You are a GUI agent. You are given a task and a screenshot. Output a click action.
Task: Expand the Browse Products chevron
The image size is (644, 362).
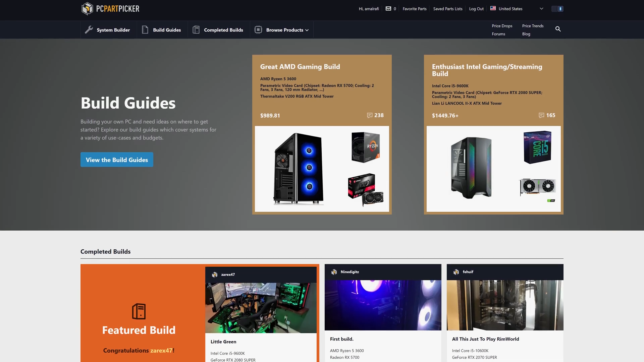point(307,30)
